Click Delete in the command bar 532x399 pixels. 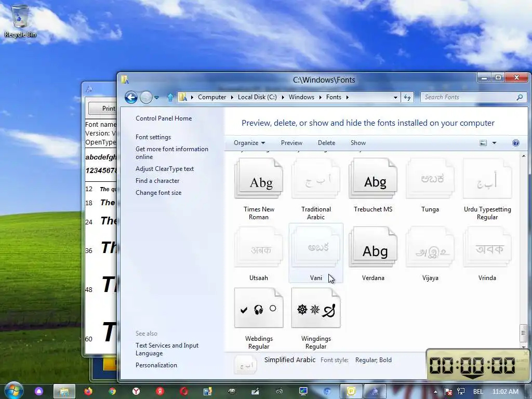[x=326, y=143]
